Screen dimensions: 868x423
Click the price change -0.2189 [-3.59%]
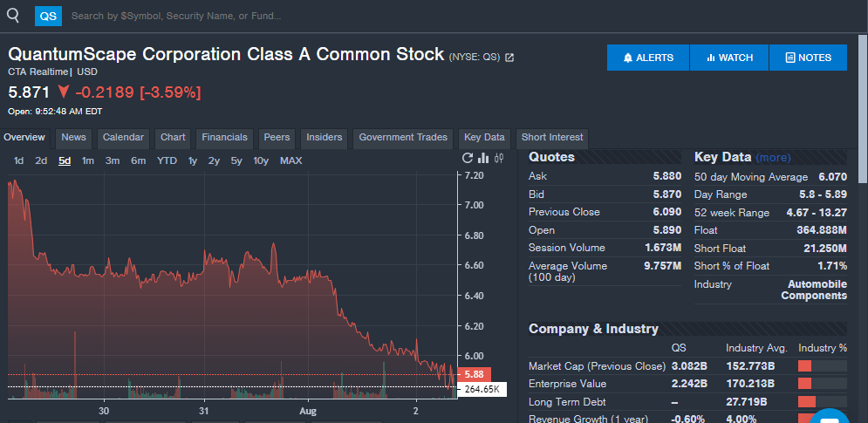tap(138, 92)
